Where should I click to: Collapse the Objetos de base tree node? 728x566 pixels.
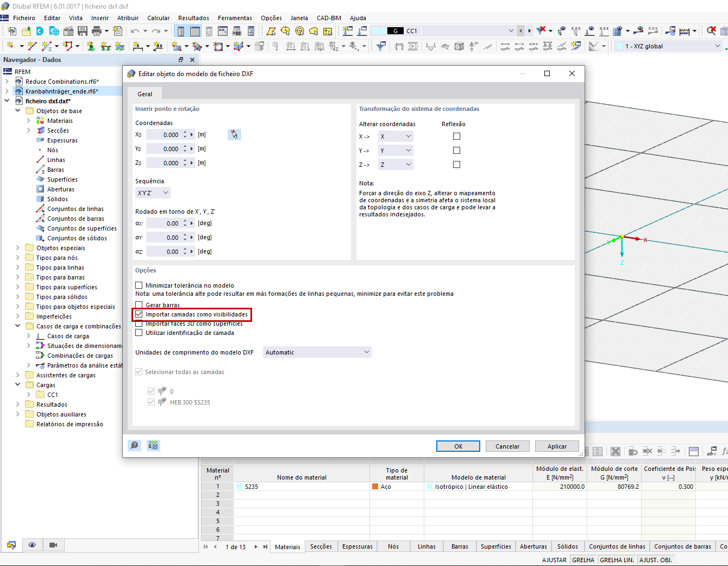tap(17, 111)
